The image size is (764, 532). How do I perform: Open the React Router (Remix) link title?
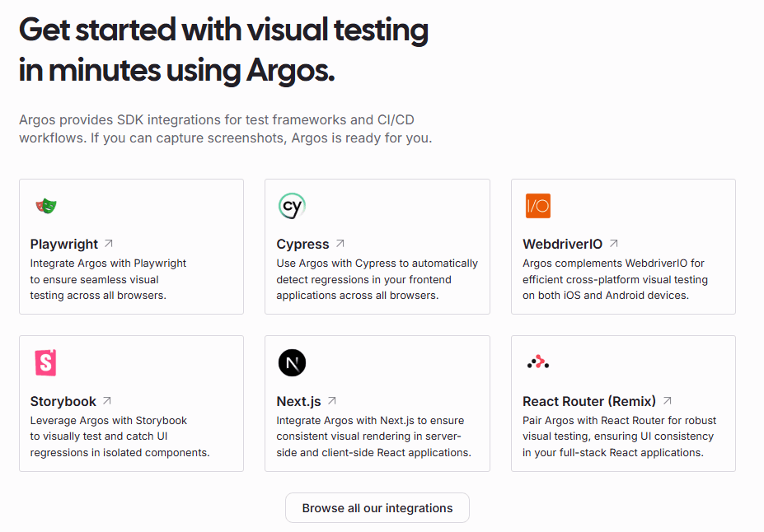point(589,401)
